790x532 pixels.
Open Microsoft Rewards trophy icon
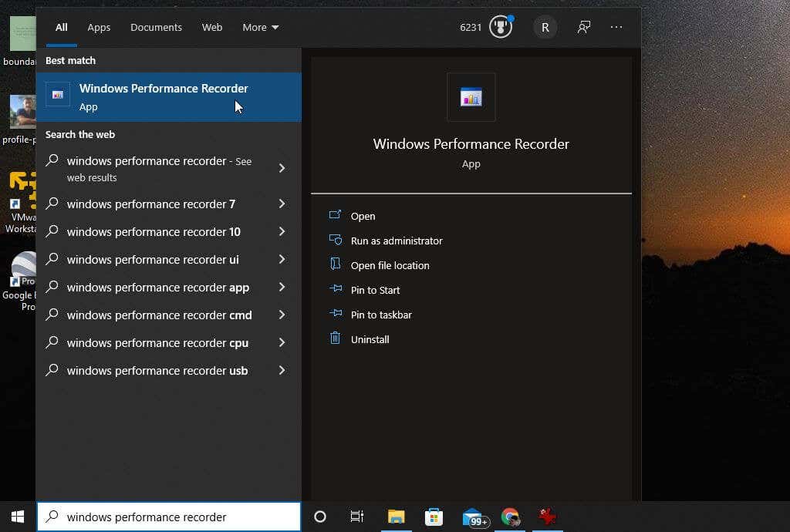click(x=500, y=26)
